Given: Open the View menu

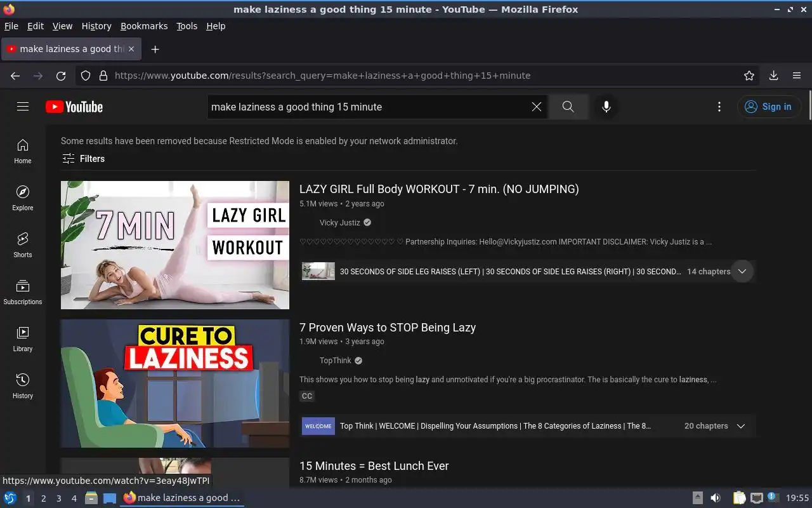Looking at the screenshot, I should pos(62,26).
